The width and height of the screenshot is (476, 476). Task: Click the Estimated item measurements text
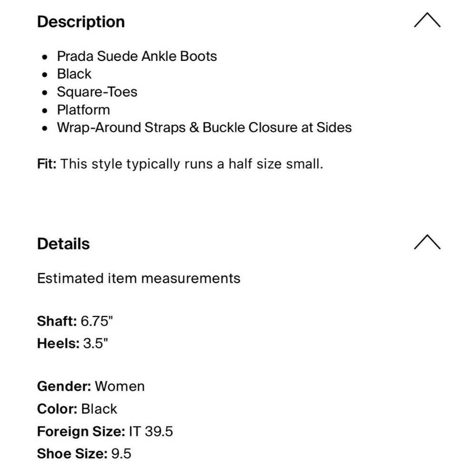(x=139, y=278)
